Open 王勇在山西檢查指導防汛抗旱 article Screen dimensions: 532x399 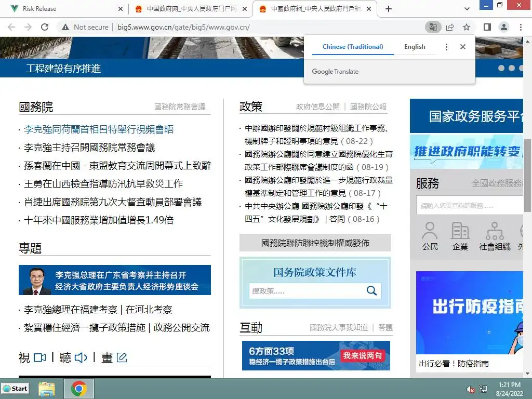[103, 184]
